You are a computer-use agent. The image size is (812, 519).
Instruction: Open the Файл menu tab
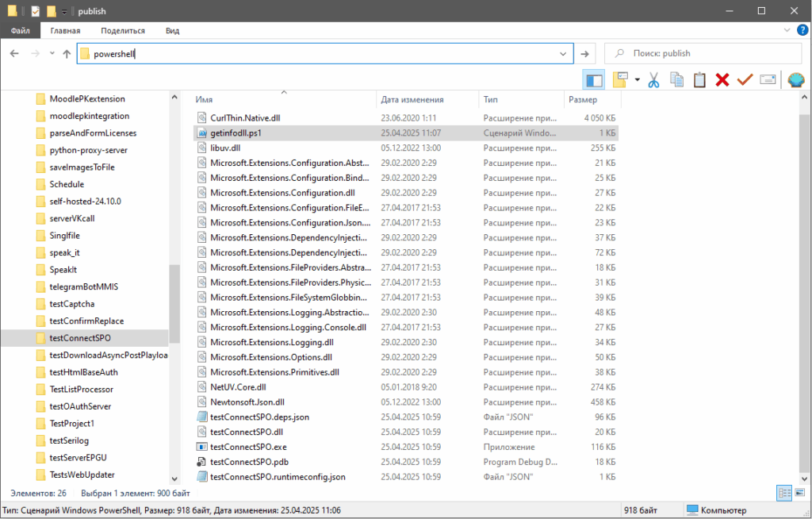[20, 31]
